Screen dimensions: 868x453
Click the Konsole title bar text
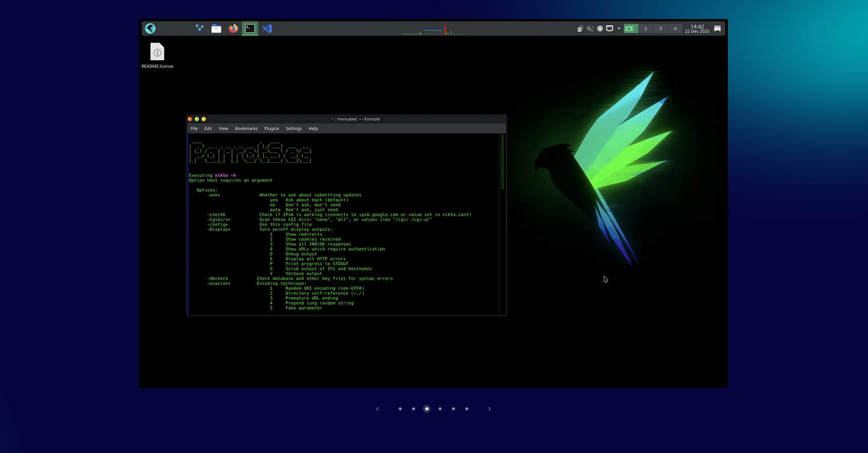[356, 119]
